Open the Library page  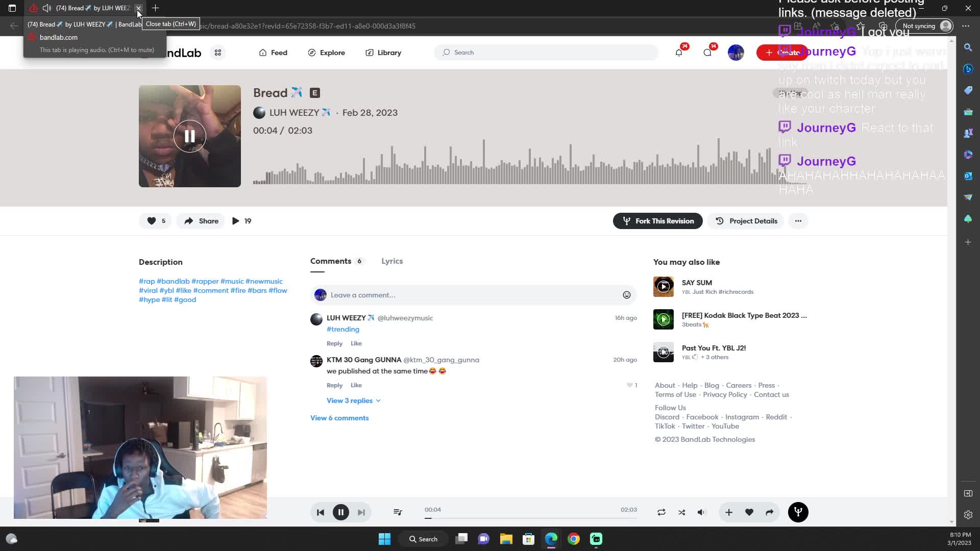383,53
